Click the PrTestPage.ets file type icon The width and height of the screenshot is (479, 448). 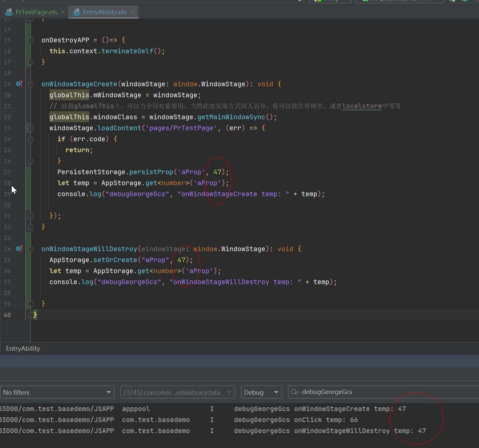point(9,13)
